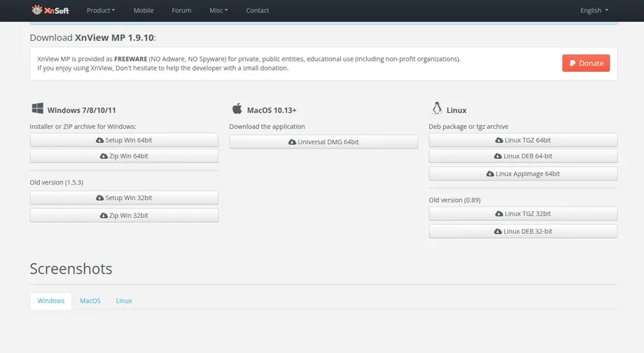The width and height of the screenshot is (644, 353).
Task: Click the Windows logo icon
Action: pos(37,109)
